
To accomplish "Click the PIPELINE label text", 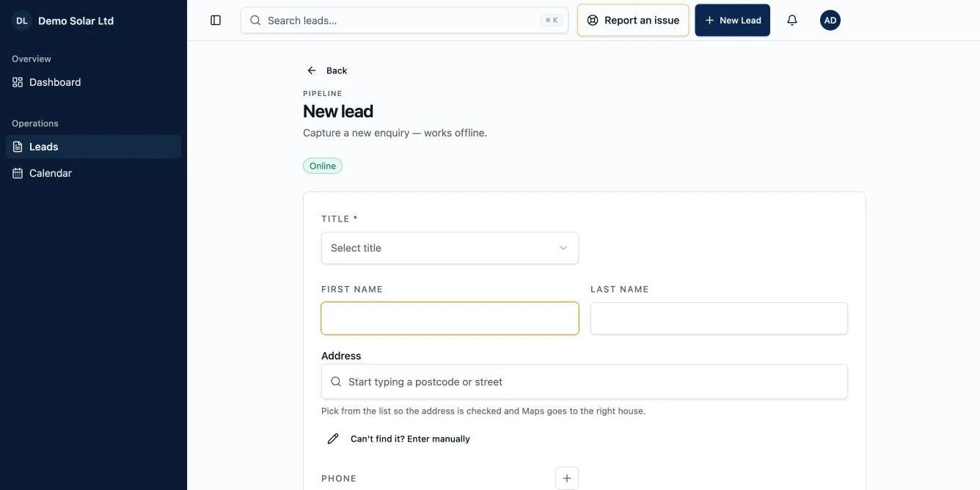I will 323,93.
